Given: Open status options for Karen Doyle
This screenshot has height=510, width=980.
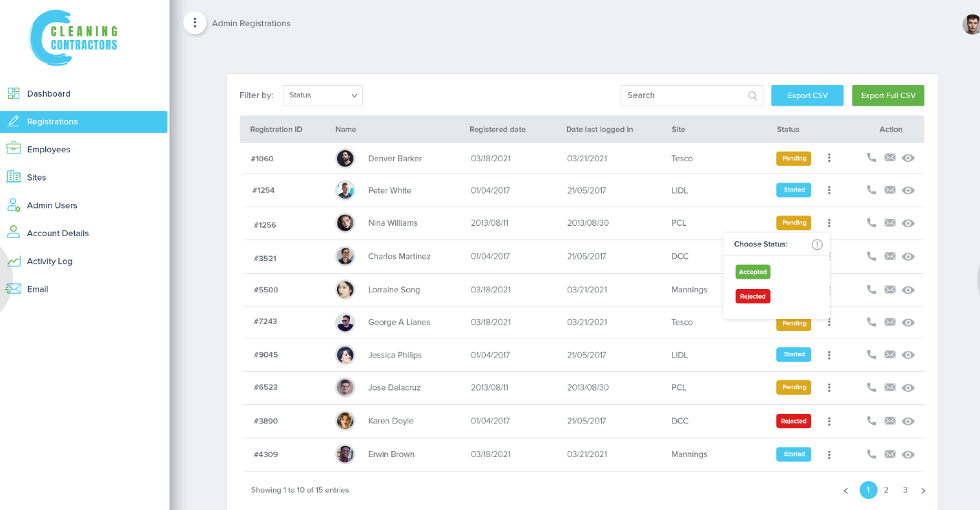Looking at the screenshot, I should coord(829,421).
